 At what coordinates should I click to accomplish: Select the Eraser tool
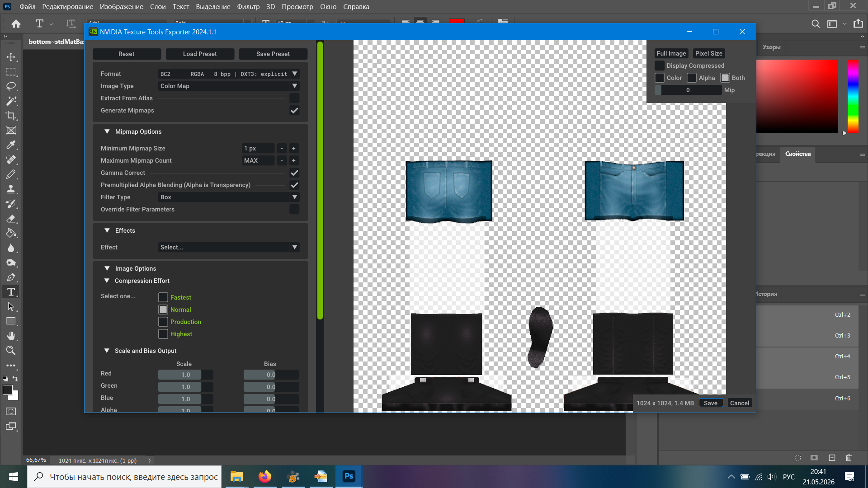[11, 219]
